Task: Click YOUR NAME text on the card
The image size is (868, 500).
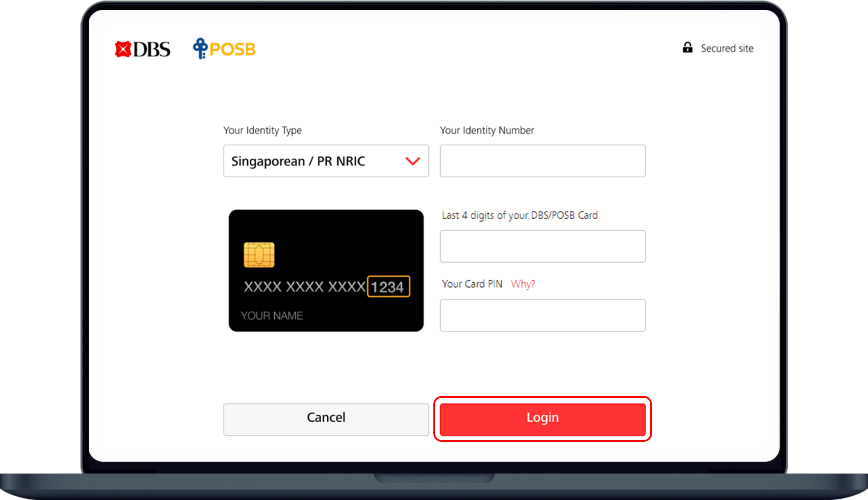Action: [x=272, y=316]
